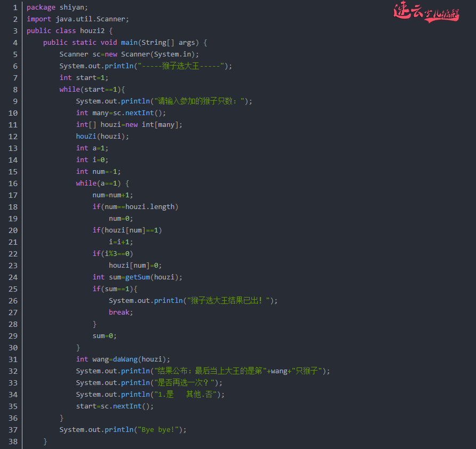This screenshot has height=449, width=476.
Task: Click the red watermark logo in top-right
Action: (x=426, y=13)
